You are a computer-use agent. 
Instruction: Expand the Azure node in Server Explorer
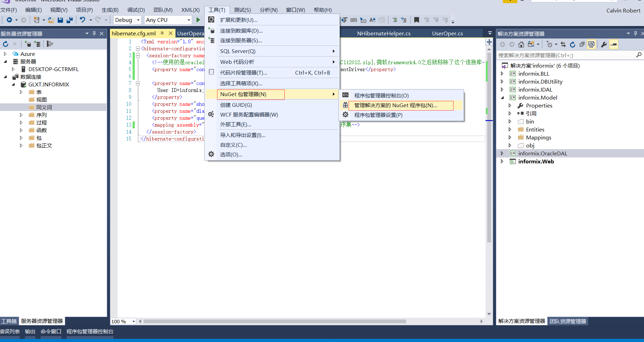click(5, 54)
